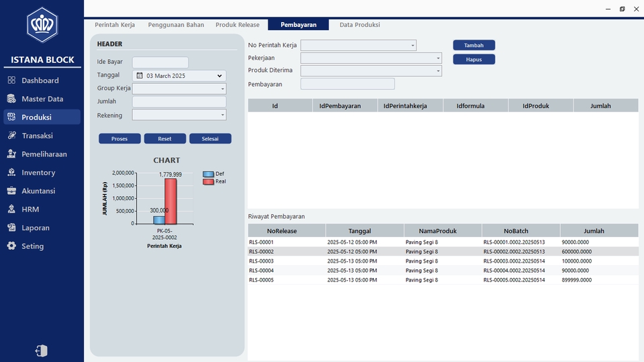Click the logout icon at sidebar bottom
Viewport: 644px width, 362px height.
tap(42, 351)
